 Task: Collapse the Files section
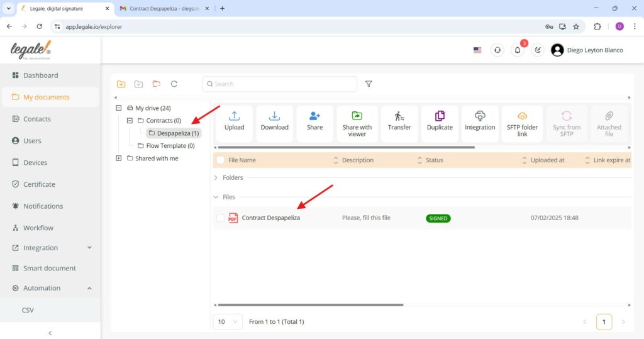point(216,197)
